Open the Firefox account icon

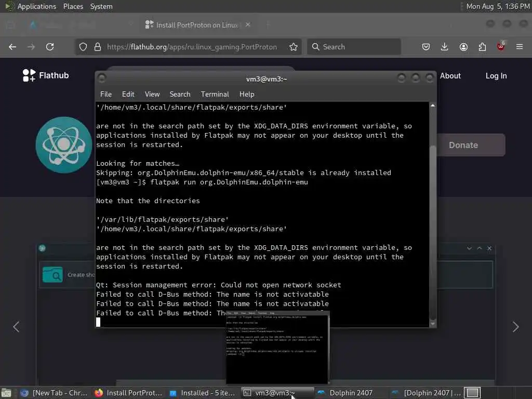pyautogui.click(x=463, y=47)
